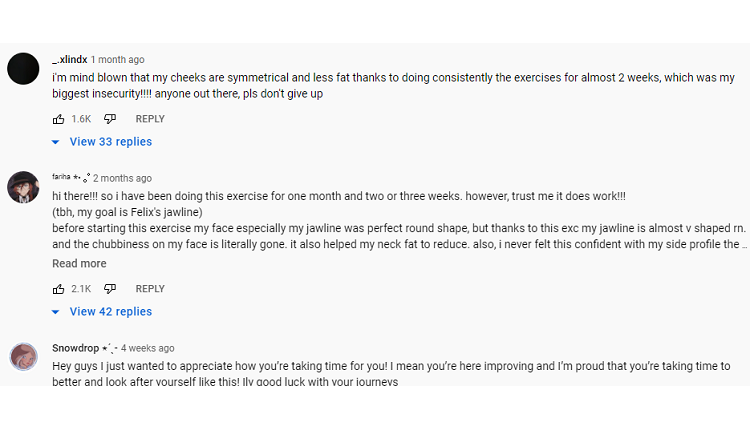The height and width of the screenshot is (425, 750).
Task: Reply to the _.xlindx comment
Action: click(150, 119)
